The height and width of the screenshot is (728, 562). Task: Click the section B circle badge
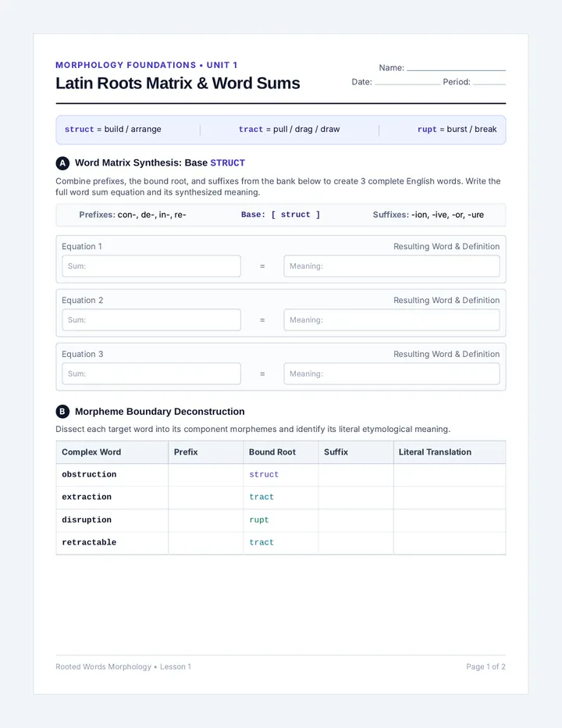click(x=62, y=412)
